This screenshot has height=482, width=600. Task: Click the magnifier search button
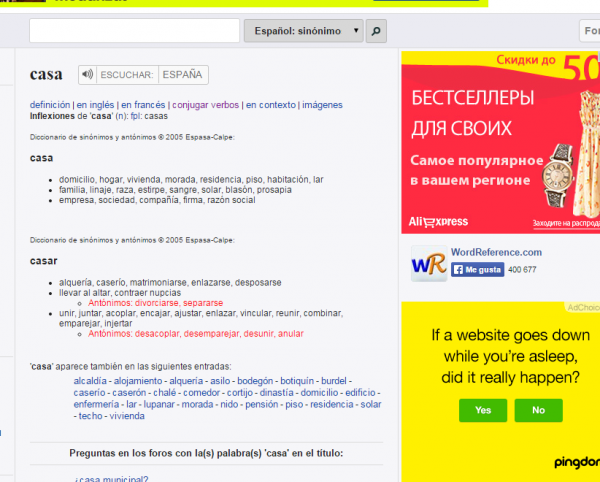tap(376, 31)
